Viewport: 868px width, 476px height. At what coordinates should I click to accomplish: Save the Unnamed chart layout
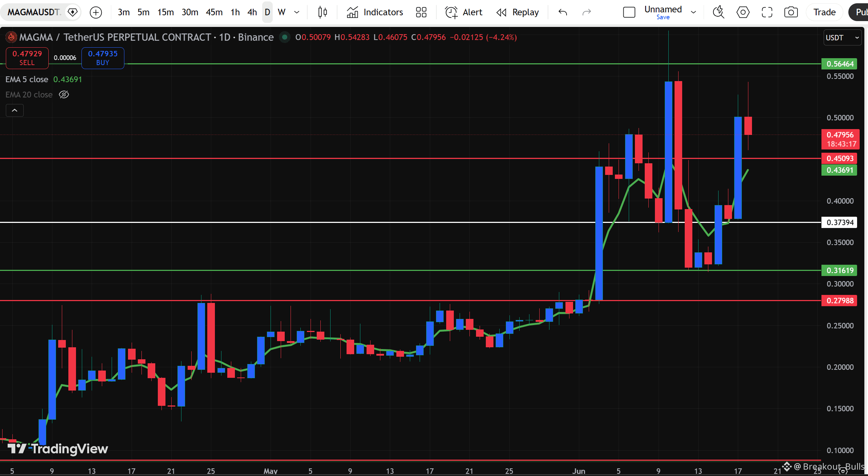pos(663,17)
